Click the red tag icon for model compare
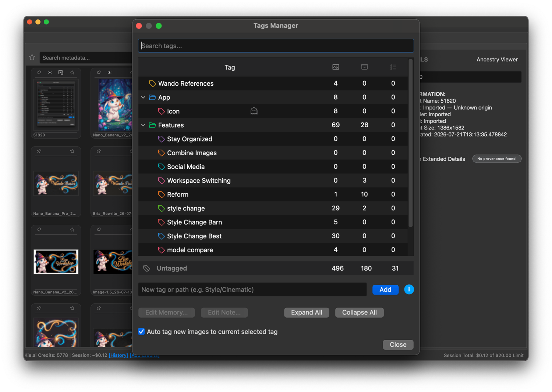This screenshot has width=552, height=392. coord(161,250)
